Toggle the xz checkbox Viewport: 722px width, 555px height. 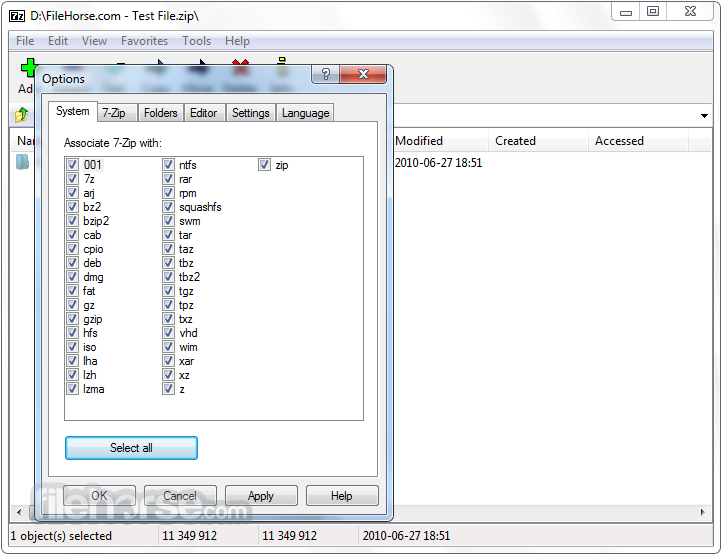click(169, 375)
